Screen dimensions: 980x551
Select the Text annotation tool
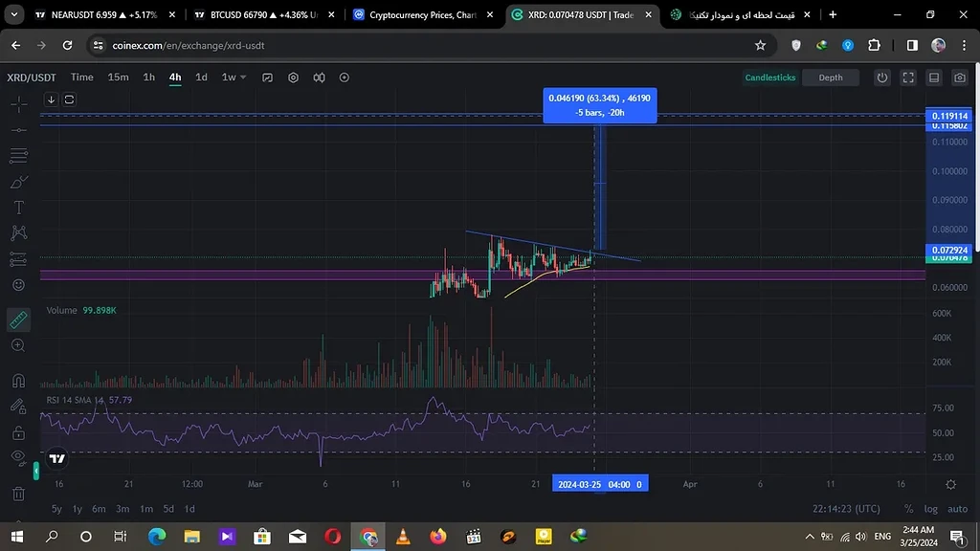click(18, 208)
